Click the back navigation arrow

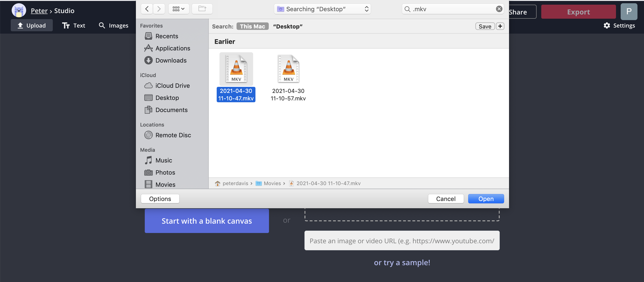pos(147,9)
